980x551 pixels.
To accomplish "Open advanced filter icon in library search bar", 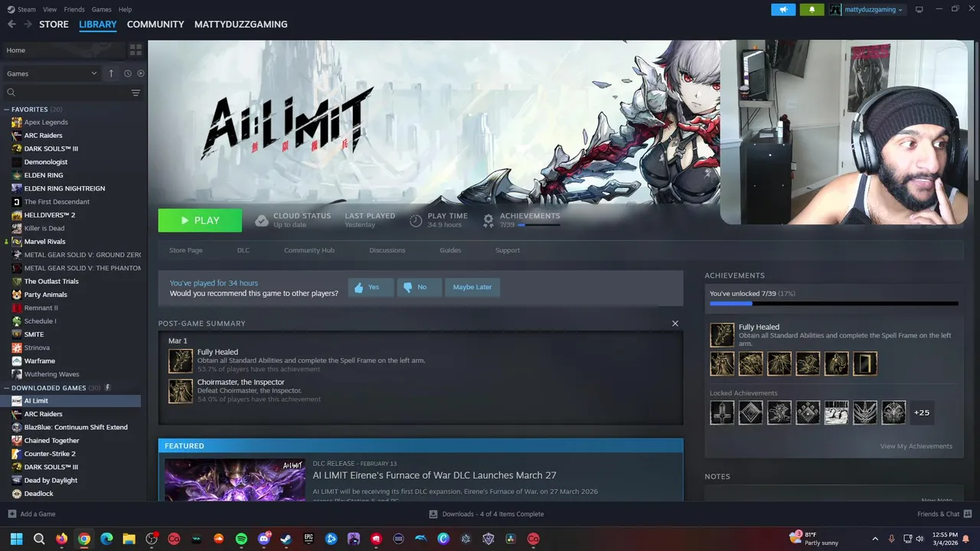I will 136,93.
